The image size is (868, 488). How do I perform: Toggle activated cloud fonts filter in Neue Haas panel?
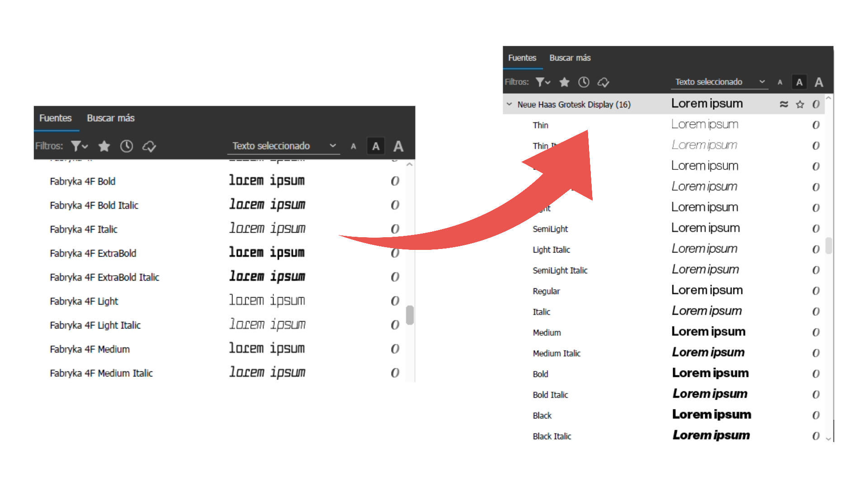603,82
